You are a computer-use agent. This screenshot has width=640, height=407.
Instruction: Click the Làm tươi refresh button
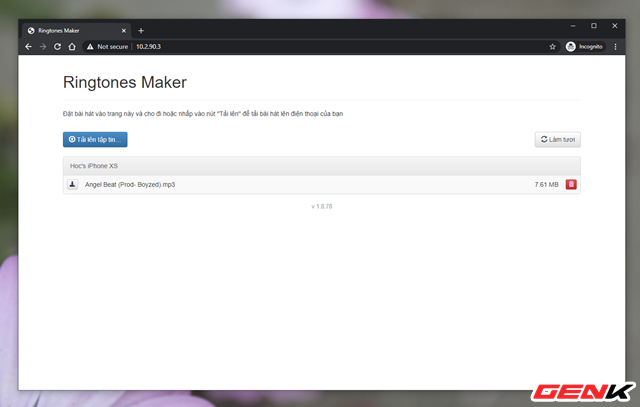(558, 139)
